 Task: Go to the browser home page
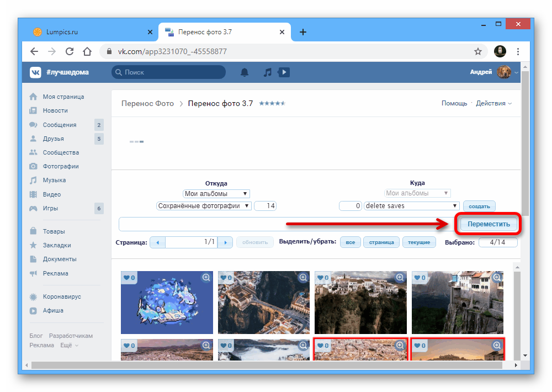point(87,51)
